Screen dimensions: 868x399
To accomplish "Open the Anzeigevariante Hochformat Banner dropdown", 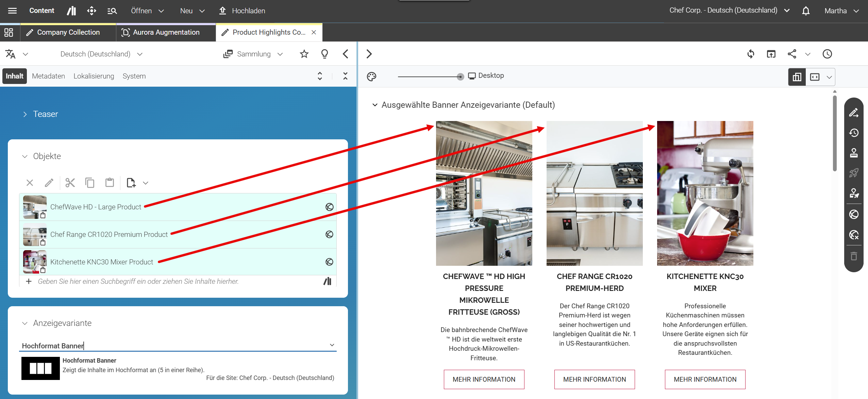I will pos(178,346).
